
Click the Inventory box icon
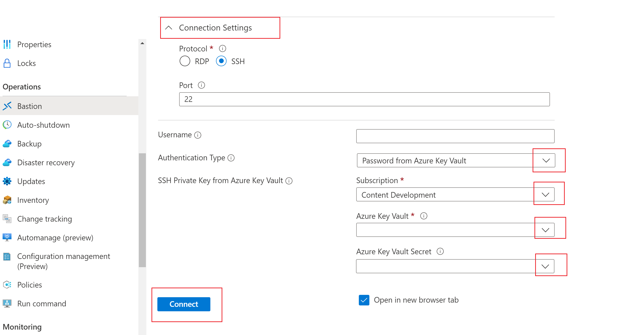(x=7, y=200)
